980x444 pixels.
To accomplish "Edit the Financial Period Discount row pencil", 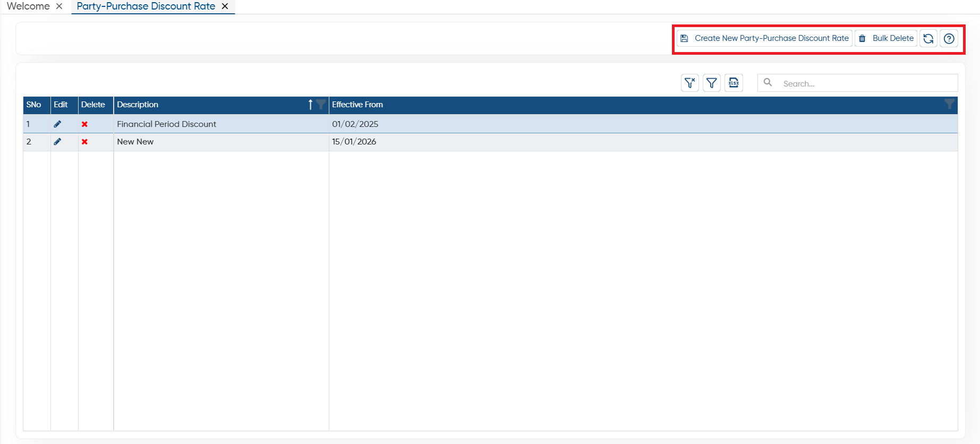I will click(x=57, y=124).
